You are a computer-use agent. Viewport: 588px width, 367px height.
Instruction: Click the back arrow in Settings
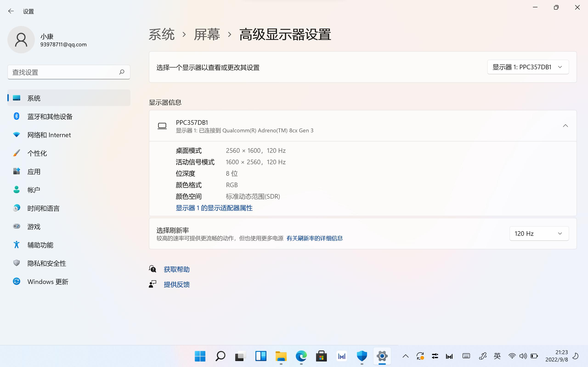pos(11,11)
